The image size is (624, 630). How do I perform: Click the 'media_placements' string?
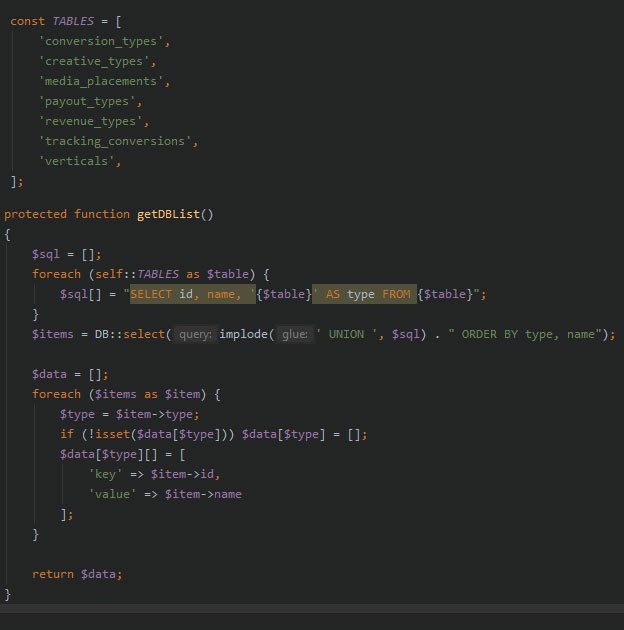(x=101, y=82)
